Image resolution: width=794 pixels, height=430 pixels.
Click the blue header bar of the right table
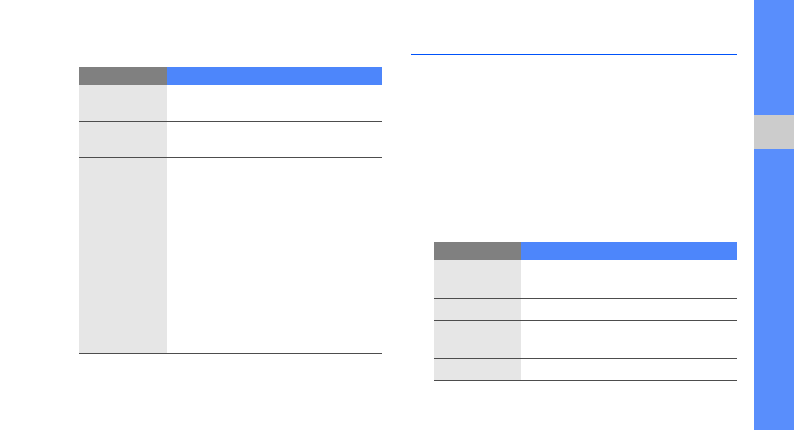click(628, 250)
